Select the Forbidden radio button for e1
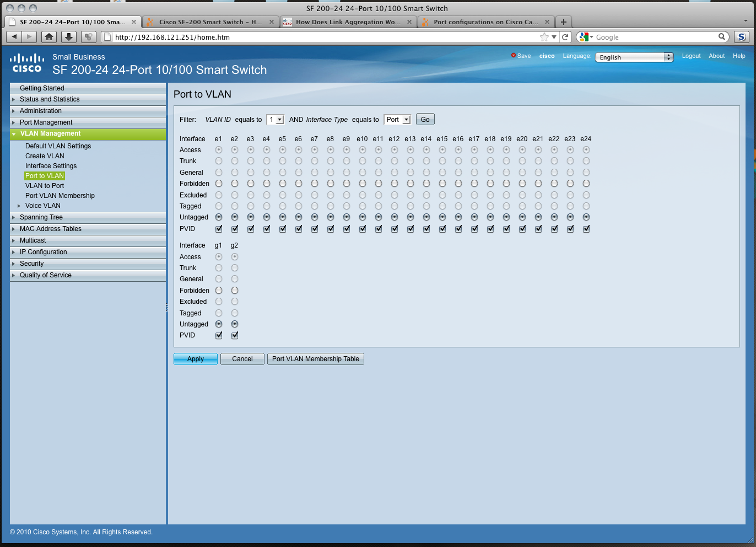Image resolution: width=756 pixels, height=547 pixels. click(219, 184)
